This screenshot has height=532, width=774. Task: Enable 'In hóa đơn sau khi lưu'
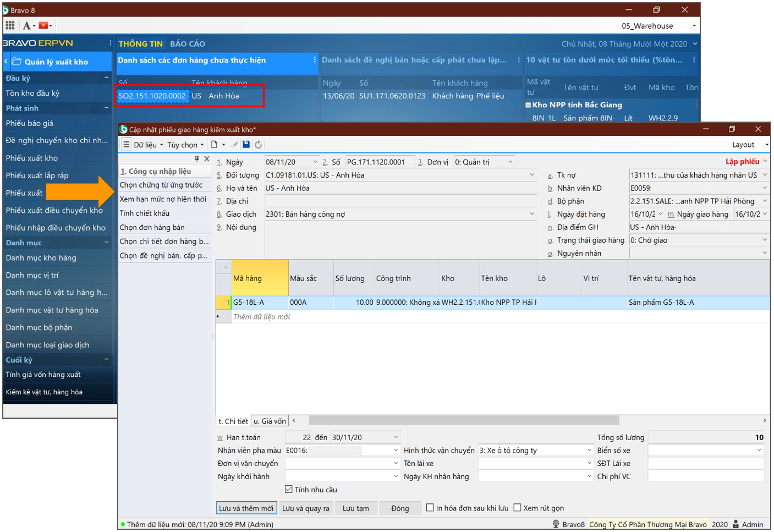point(430,508)
